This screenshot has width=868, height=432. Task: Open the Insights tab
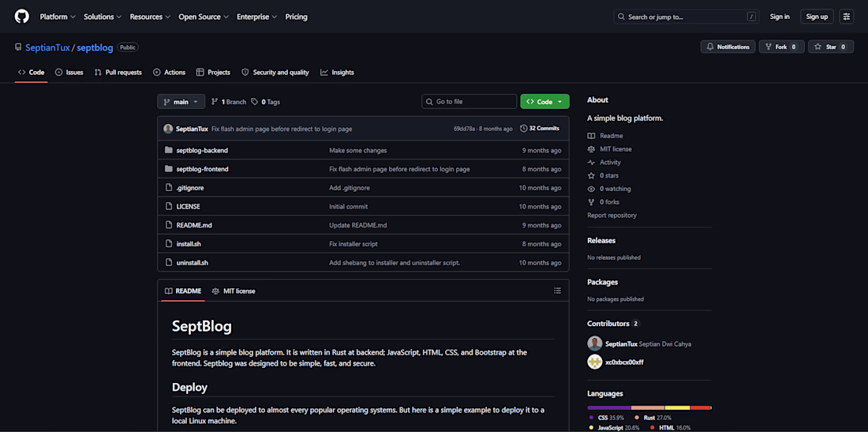337,73
